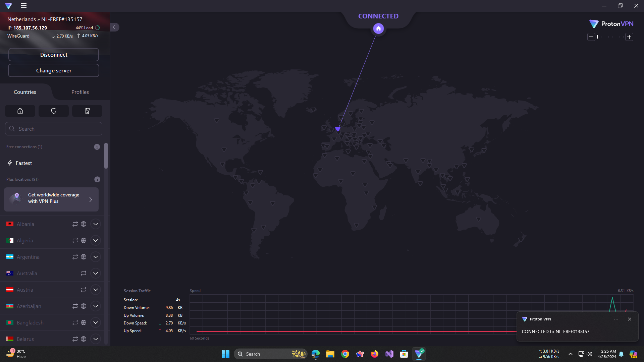Toggle Kill Switch icon
The image size is (644, 362).
[87, 111]
